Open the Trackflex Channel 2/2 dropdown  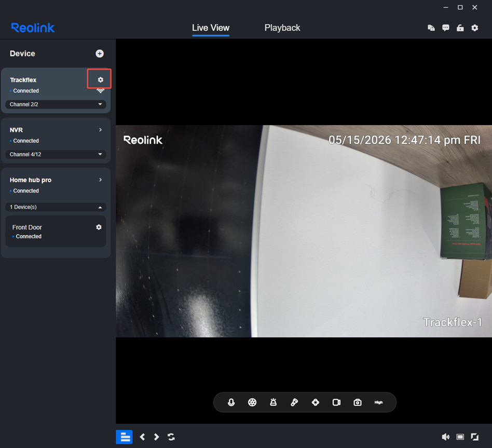56,104
